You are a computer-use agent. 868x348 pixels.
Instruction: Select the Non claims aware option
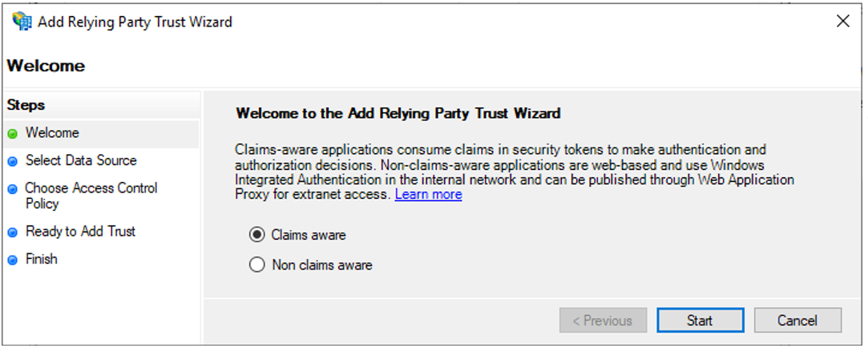(x=257, y=265)
